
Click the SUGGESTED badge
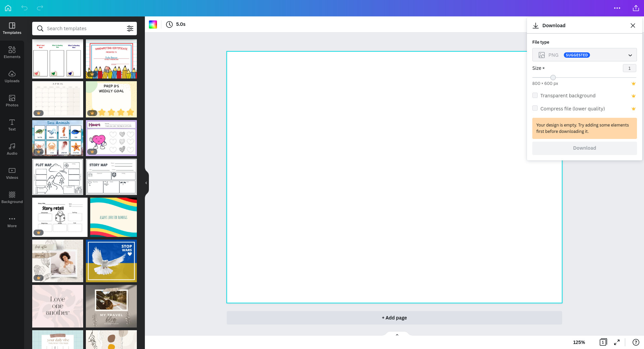[577, 55]
